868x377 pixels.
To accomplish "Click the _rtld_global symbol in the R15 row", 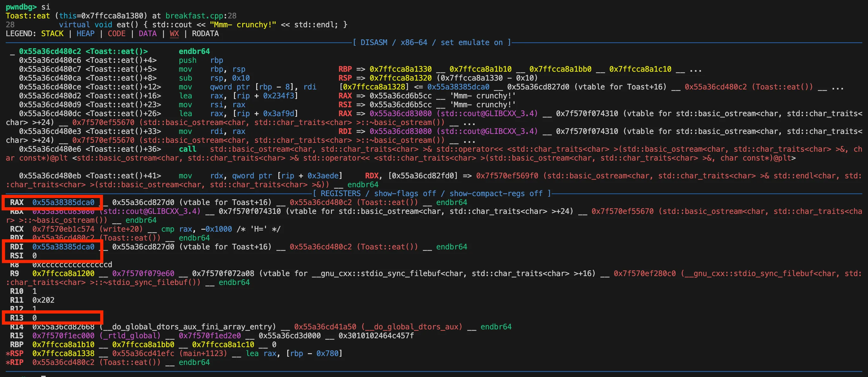I will click(130, 335).
